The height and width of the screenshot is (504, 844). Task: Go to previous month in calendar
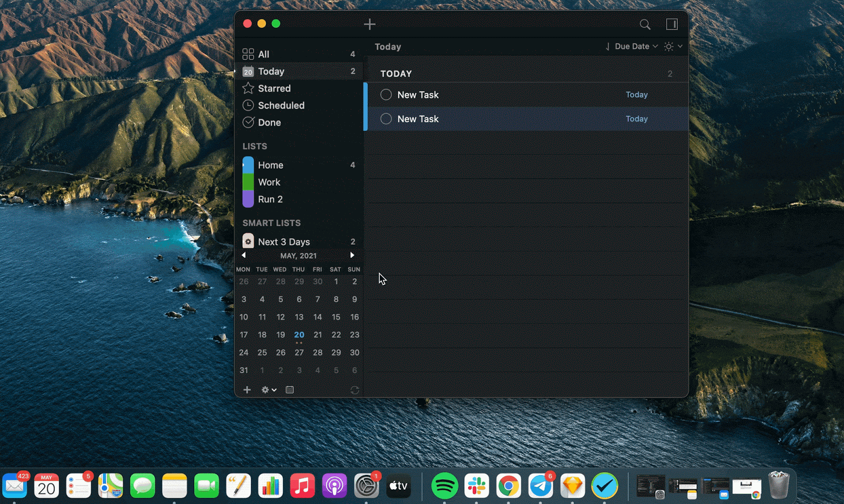coord(244,255)
